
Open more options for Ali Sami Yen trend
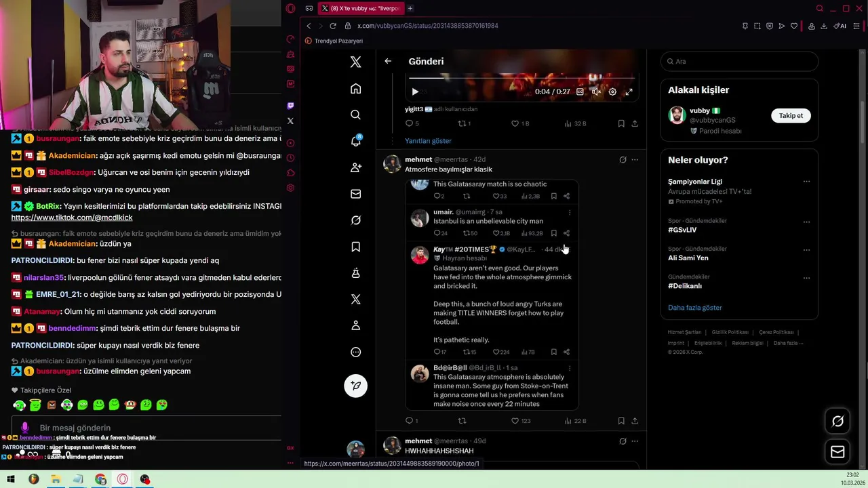[806, 249]
